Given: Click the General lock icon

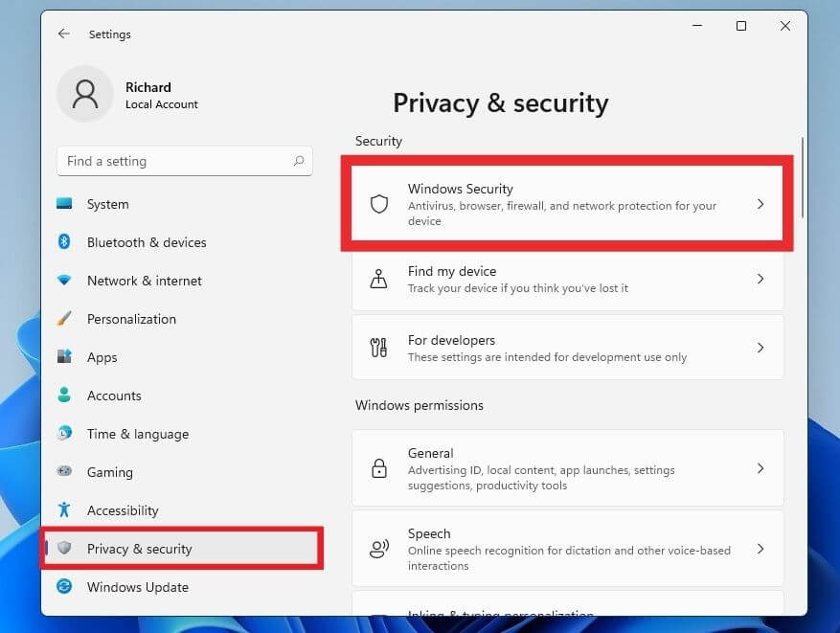Looking at the screenshot, I should pyautogui.click(x=379, y=468).
